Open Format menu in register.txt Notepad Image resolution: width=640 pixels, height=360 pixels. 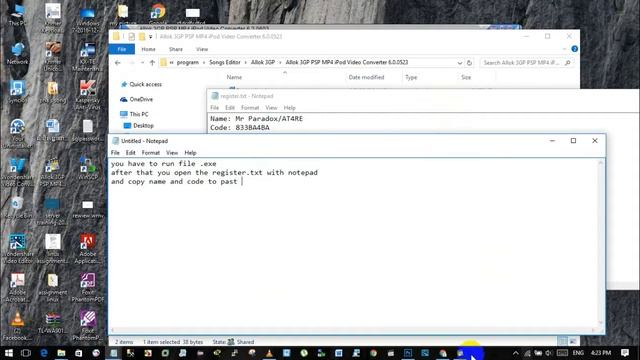[250, 108]
